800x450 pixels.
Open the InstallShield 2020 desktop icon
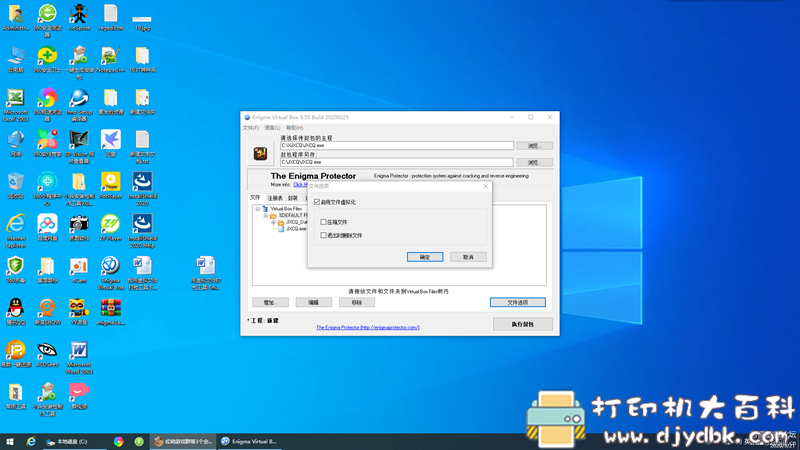142,189
